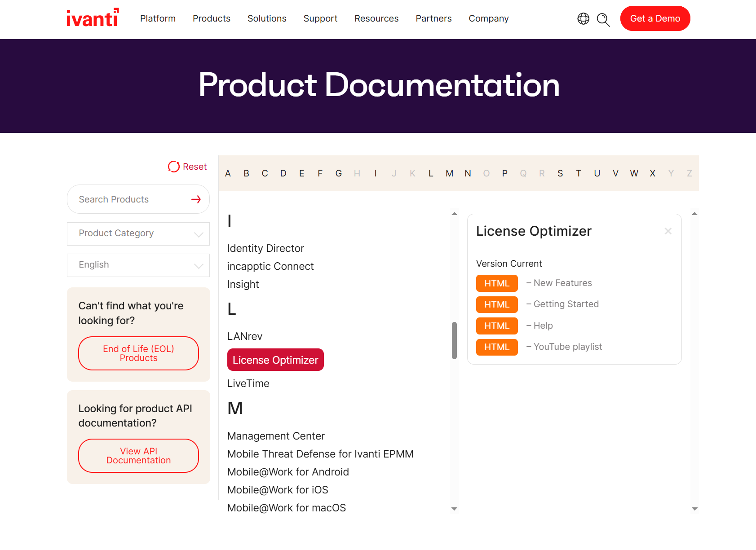Viewport: 756px width, 550px height.
Task: Open the Company menu
Action: pos(489,18)
